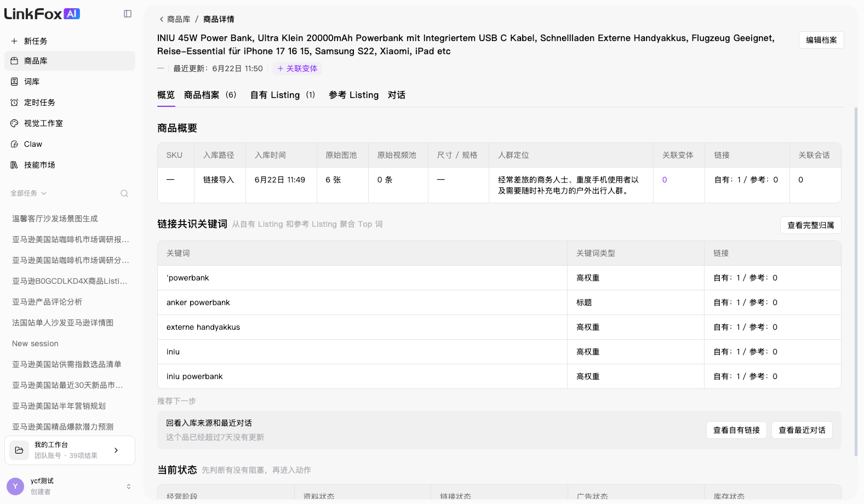Open task 亚马逊产品评论分析

47,302
